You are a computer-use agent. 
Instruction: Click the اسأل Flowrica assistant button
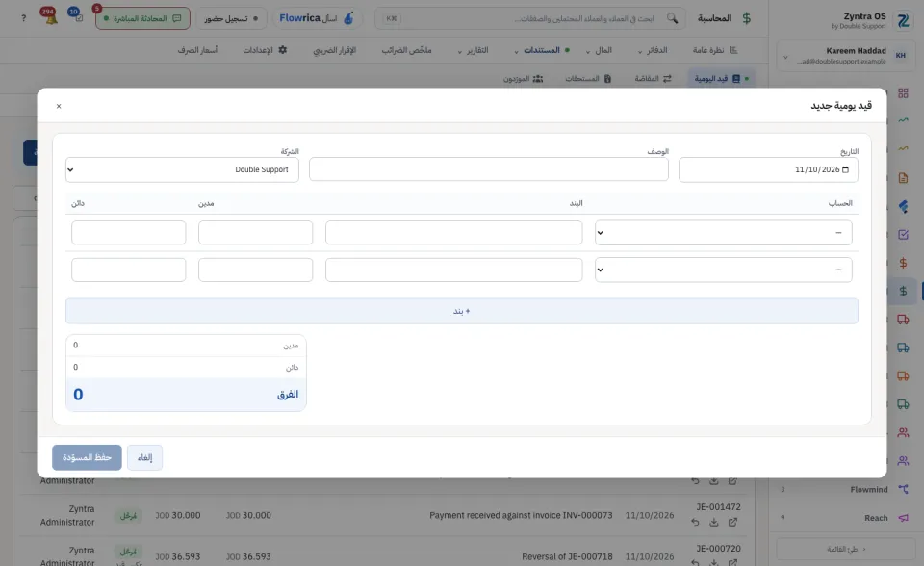pyautogui.click(x=317, y=18)
